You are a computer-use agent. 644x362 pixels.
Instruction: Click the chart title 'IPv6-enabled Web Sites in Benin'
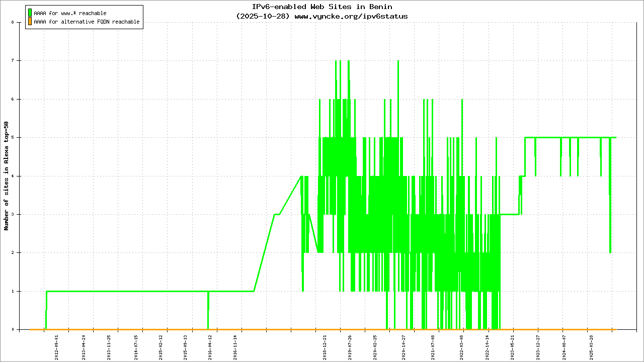pos(322,7)
